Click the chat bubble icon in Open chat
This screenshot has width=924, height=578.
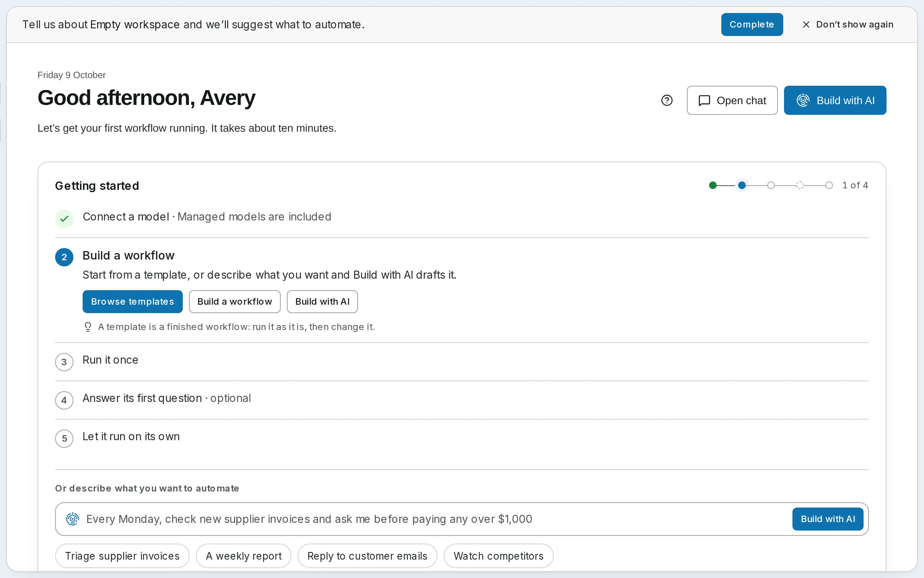coord(704,100)
